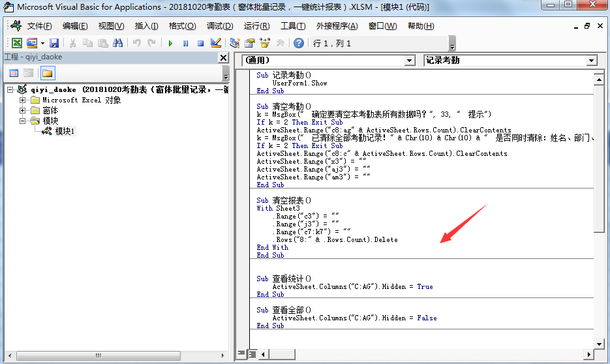The width and height of the screenshot is (610, 364).
Task: Open the 编辑(E) menu
Action: (x=75, y=26)
